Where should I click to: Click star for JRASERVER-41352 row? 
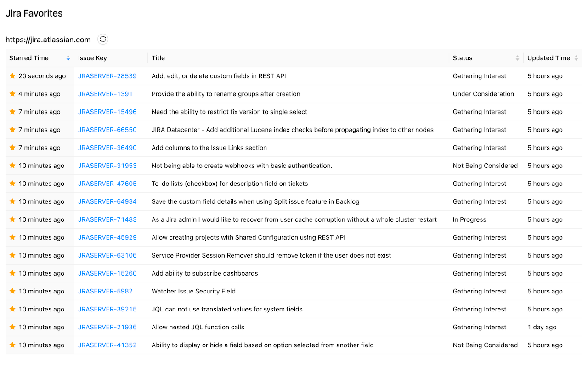tap(12, 345)
